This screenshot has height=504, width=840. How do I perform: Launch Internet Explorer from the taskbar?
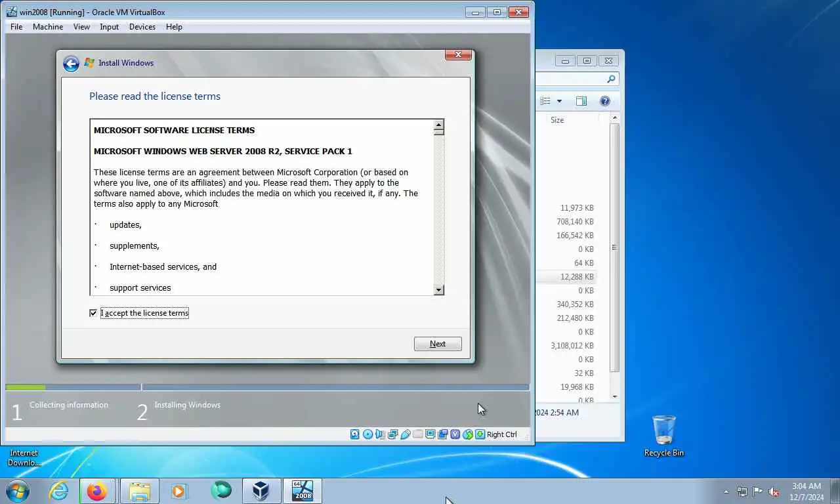(x=58, y=491)
